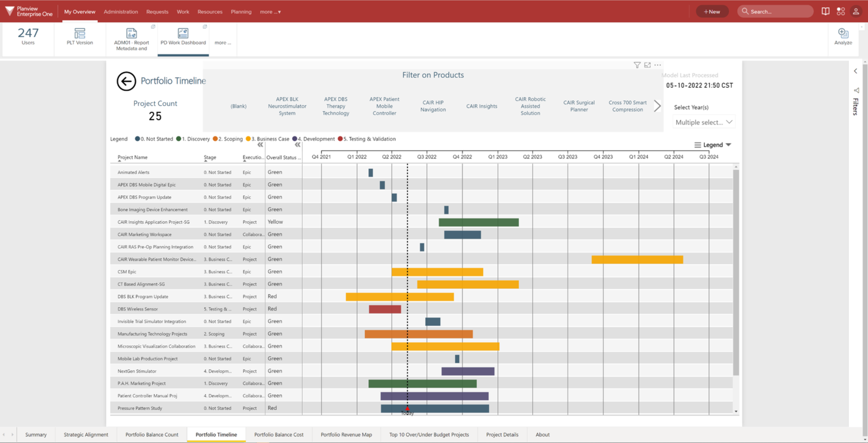Select the CAIR Insights Application green bar
Screen dimensions: 868x443
[479, 222]
